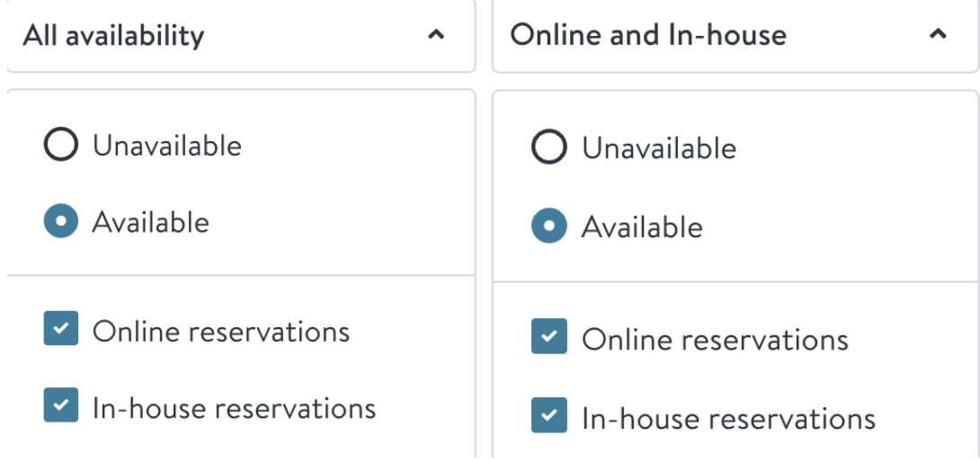Click In-house reservations label in All availability panel
The image size is (980, 462).
(x=235, y=408)
